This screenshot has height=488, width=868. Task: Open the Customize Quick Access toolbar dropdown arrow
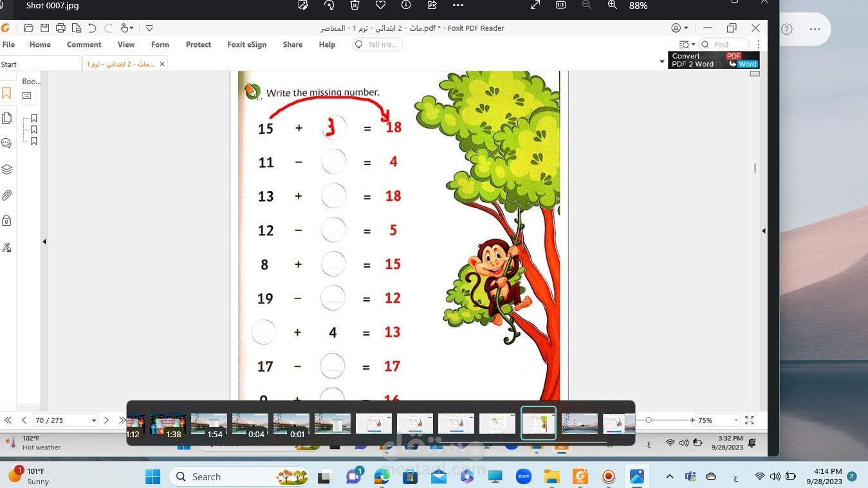(149, 28)
